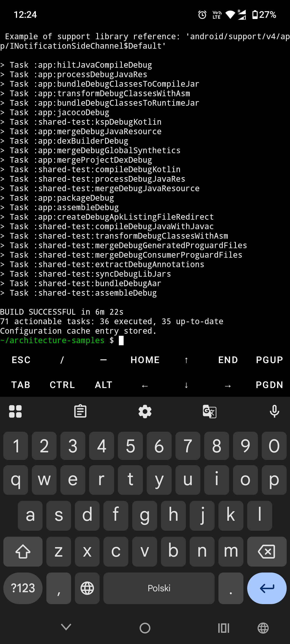Tap the Polski spacebar
The width and height of the screenshot is (290, 644).
pos(159,588)
